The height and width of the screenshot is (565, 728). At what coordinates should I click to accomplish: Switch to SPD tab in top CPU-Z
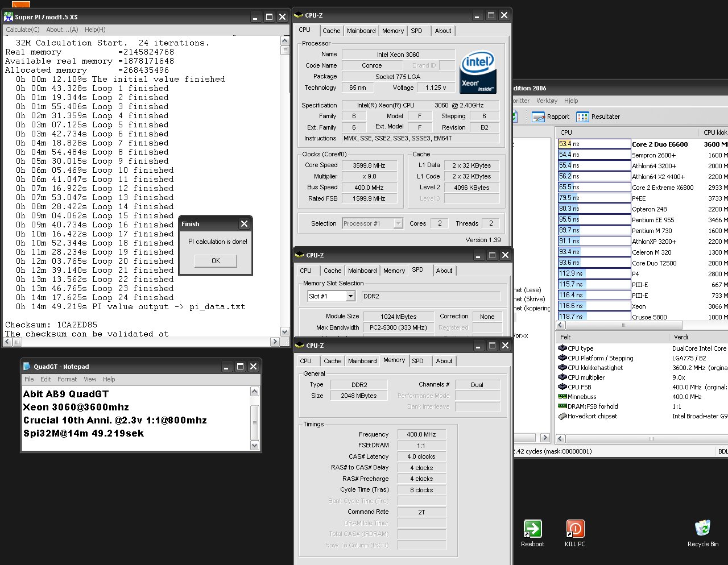coord(417,31)
